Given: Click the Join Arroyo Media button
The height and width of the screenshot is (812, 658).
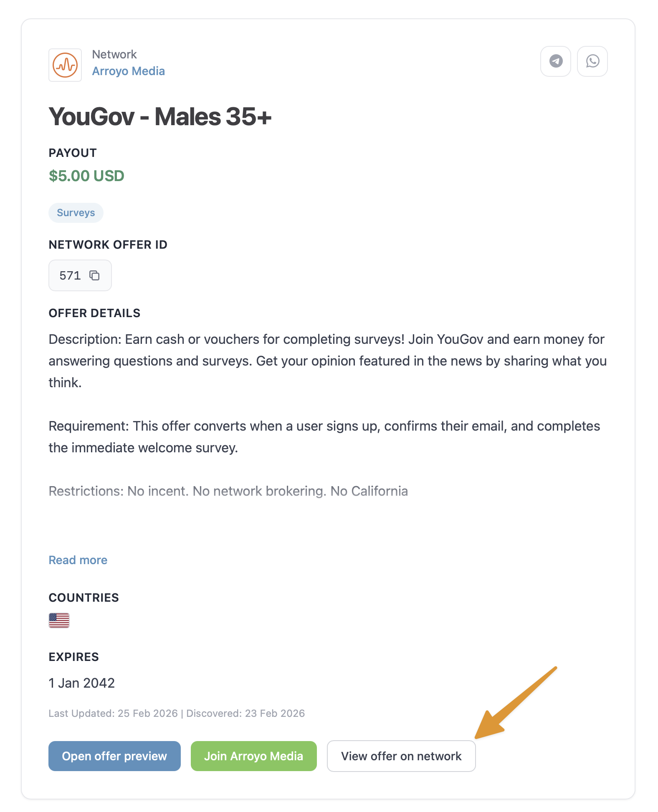Looking at the screenshot, I should [253, 756].
